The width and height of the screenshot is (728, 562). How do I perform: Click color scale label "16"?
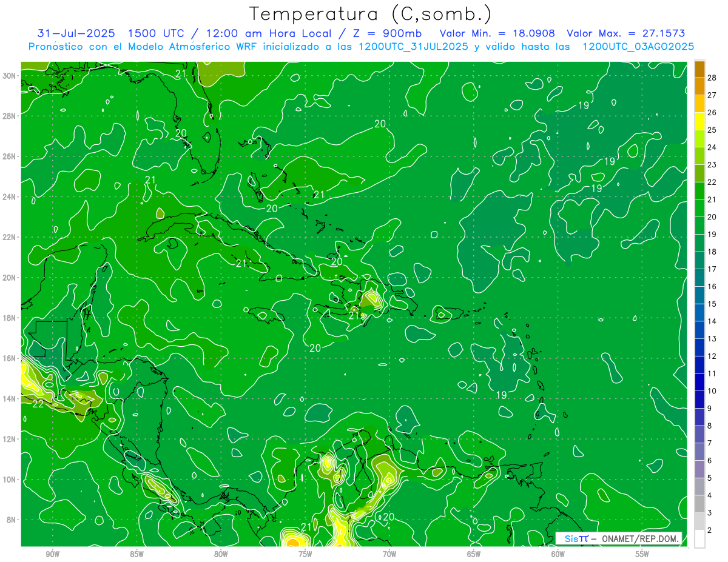point(712,286)
